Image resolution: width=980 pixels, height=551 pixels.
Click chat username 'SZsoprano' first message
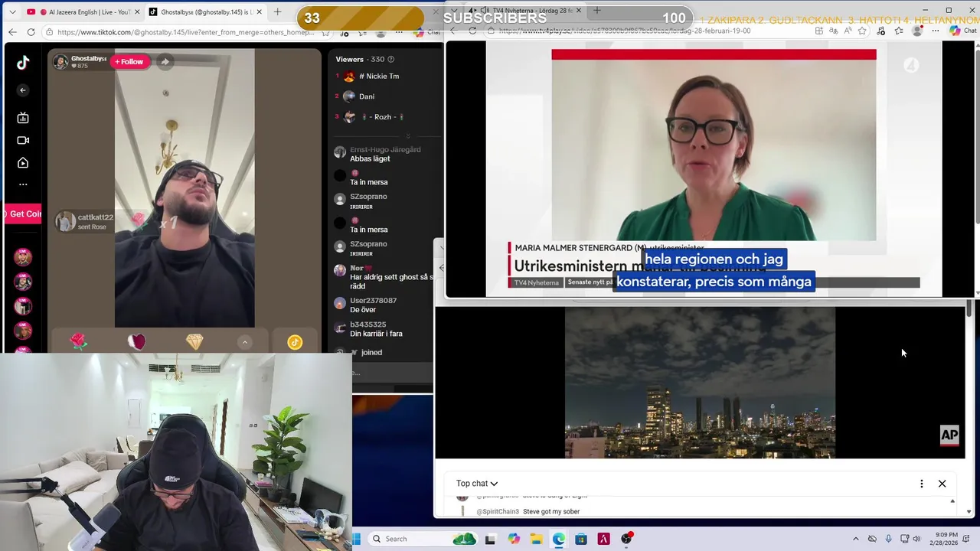pos(368,197)
